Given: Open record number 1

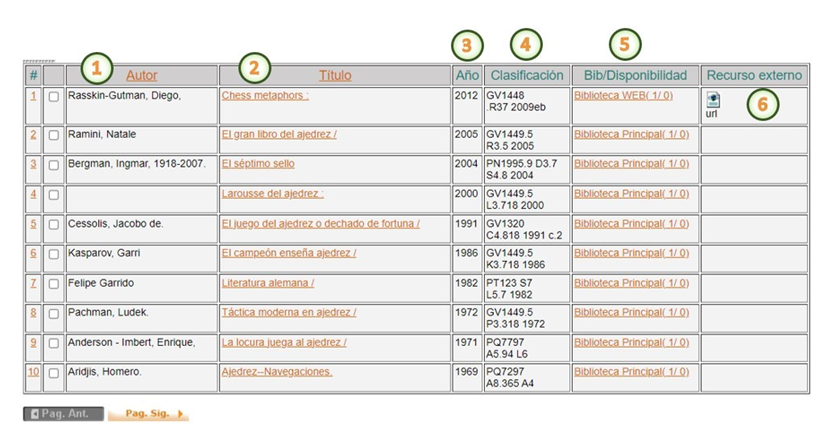Looking at the screenshot, I should pyautogui.click(x=33, y=95).
